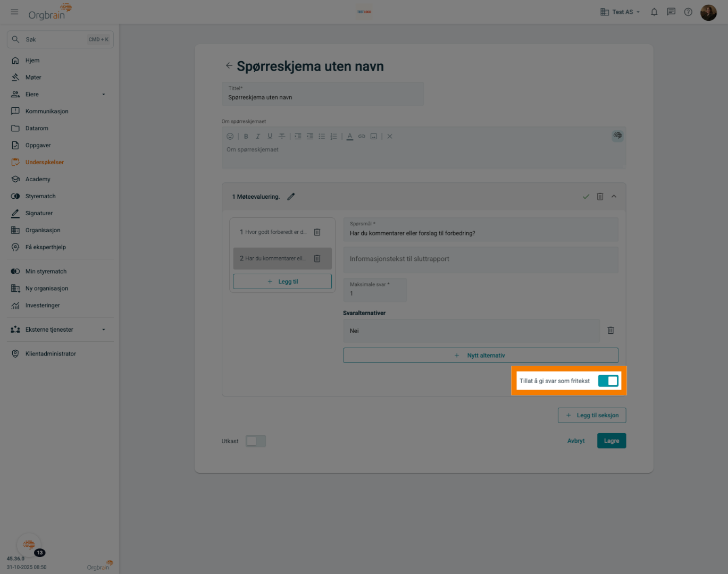The image size is (728, 574).
Task: Edit the Tittel input field
Action: [323, 94]
